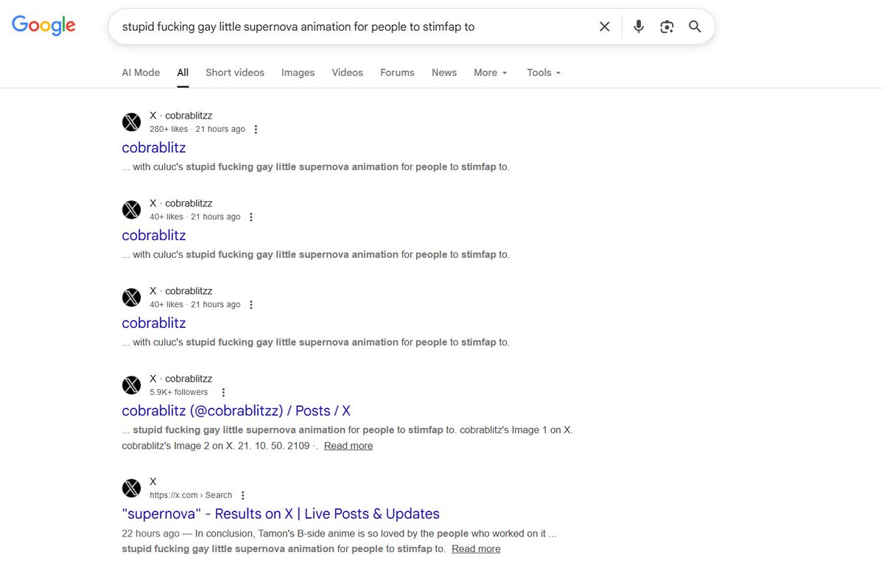Switch to AI Mode tab
The image size is (884, 588).
pos(141,72)
